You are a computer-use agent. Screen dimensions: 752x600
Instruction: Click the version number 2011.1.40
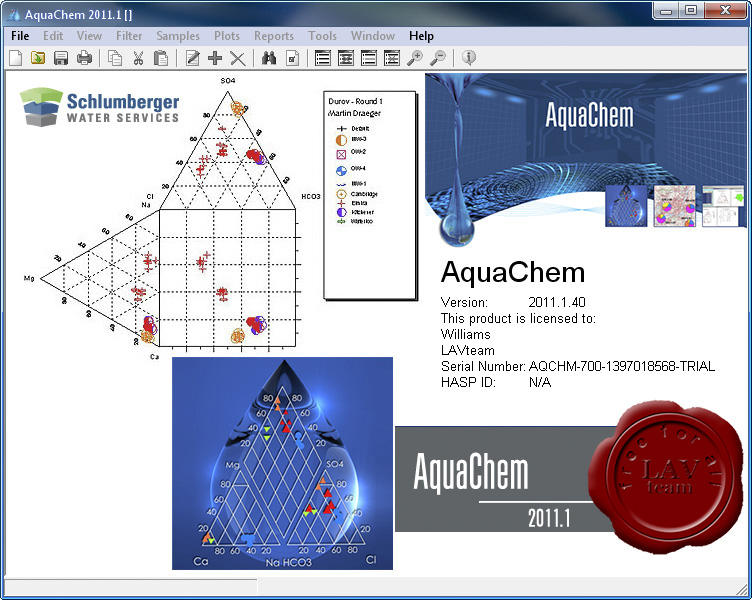[x=557, y=302]
